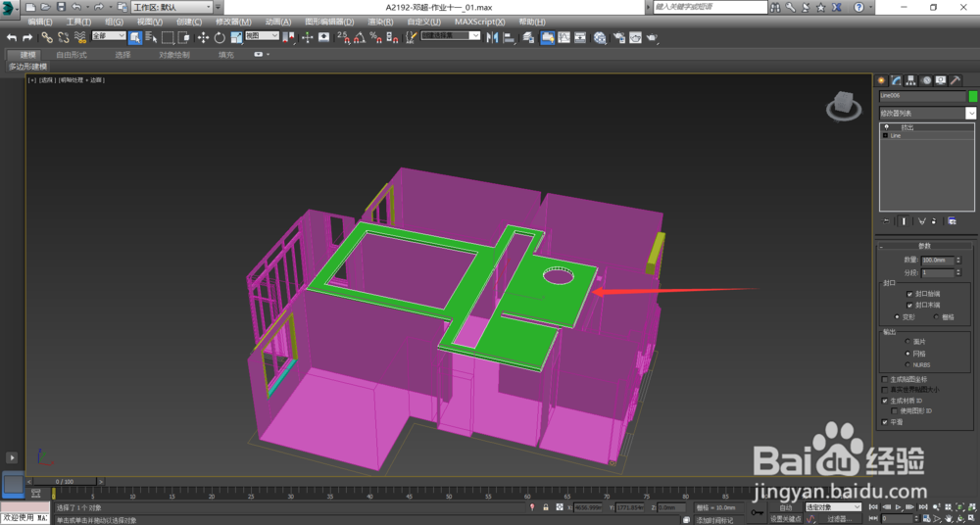This screenshot has width=980, height=525.
Task: Enable 生成贴图坐标 checkbox
Action: (884, 379)
